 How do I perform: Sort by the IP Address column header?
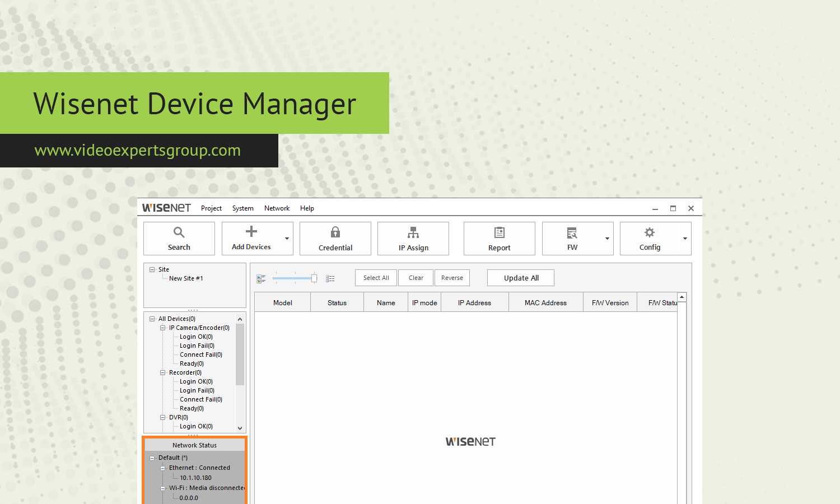474,302
